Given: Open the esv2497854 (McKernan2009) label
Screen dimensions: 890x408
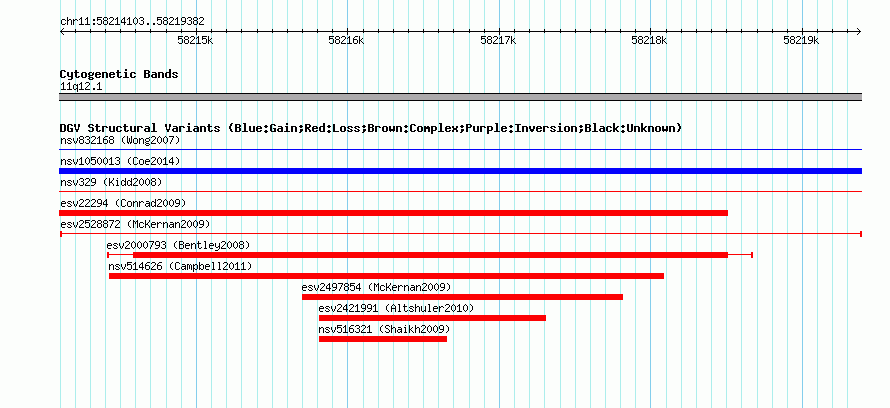Looking at the screenshot, I should click(x=376, y=287).
